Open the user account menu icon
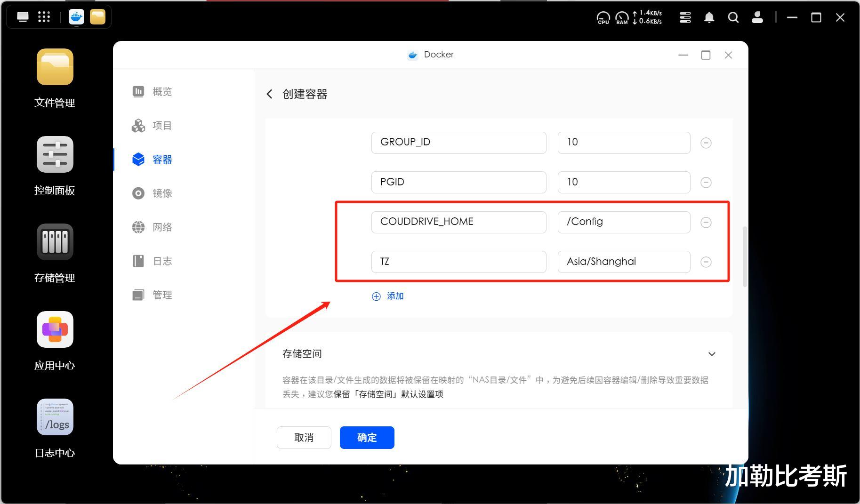 757,17
